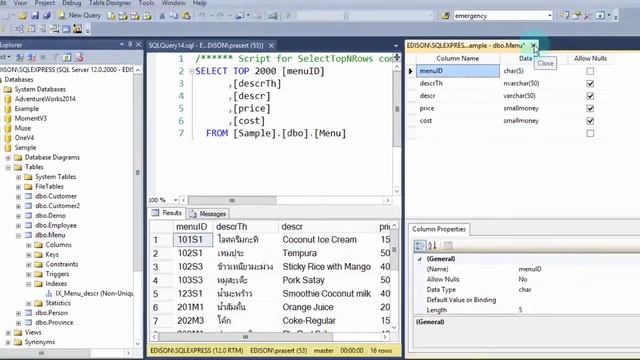Open the Relationships dialog icon
640x360 pixels.
pyautogui.click(x=19, y=29)
